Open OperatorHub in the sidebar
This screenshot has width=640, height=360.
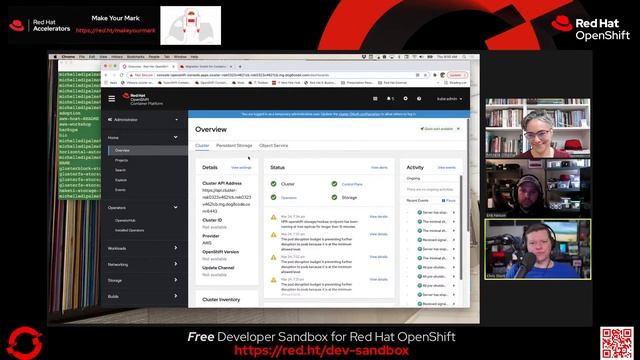point(125,220)
